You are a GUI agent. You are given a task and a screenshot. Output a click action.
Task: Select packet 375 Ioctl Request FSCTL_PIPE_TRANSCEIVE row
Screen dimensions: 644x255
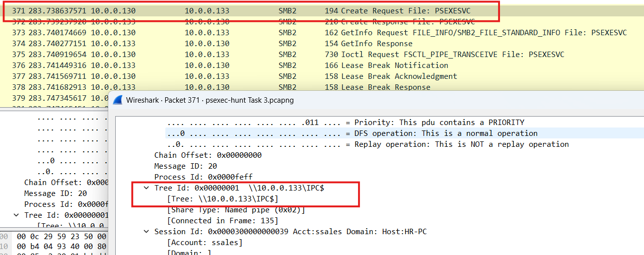pos(322,55)
